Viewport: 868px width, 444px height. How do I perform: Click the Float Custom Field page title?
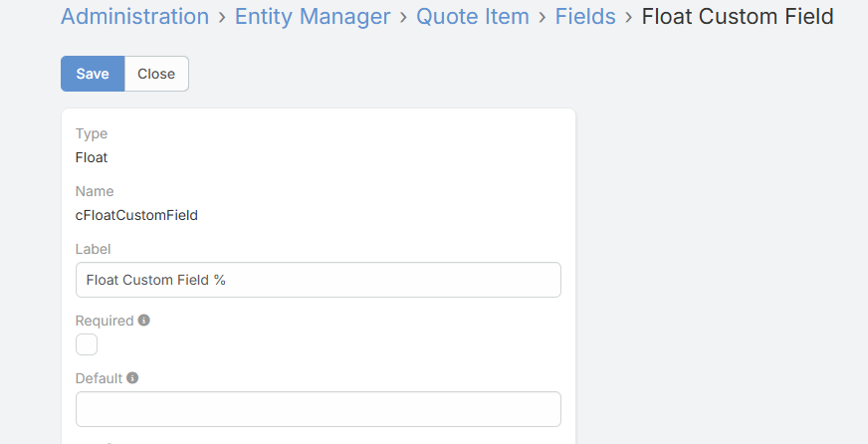coord(738,16)
